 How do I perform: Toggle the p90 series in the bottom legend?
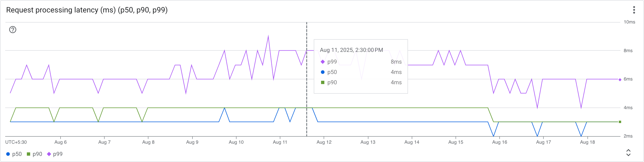click(34, 154)
